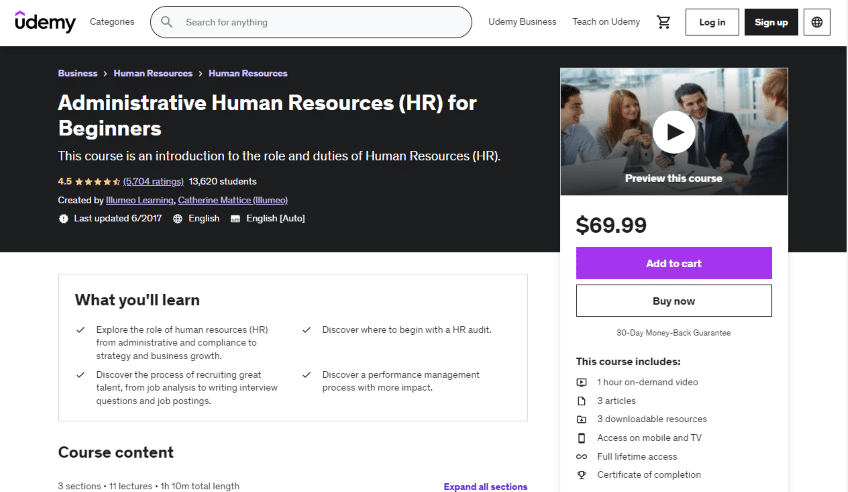The width and height of the screenshot is (848, 492).
Task: Click the course title heading
Action: click(267, 116)
